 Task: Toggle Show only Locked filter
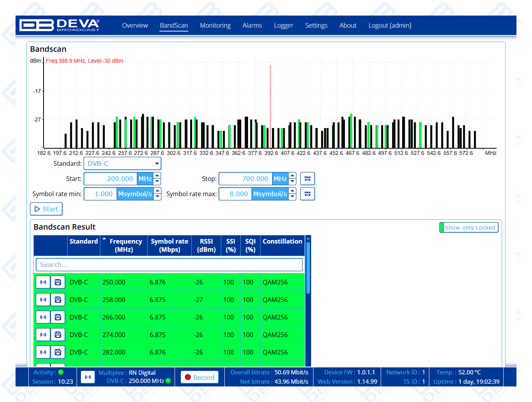[x=469, y=228]
